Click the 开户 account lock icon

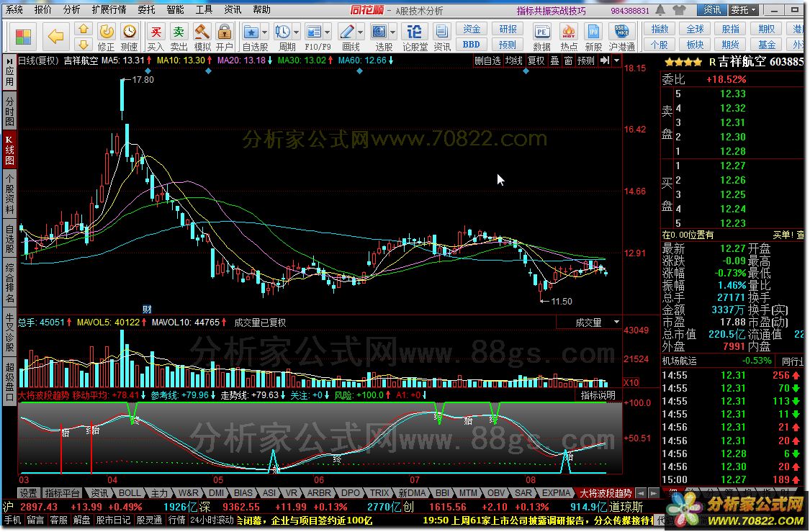[x=224, y=32]
